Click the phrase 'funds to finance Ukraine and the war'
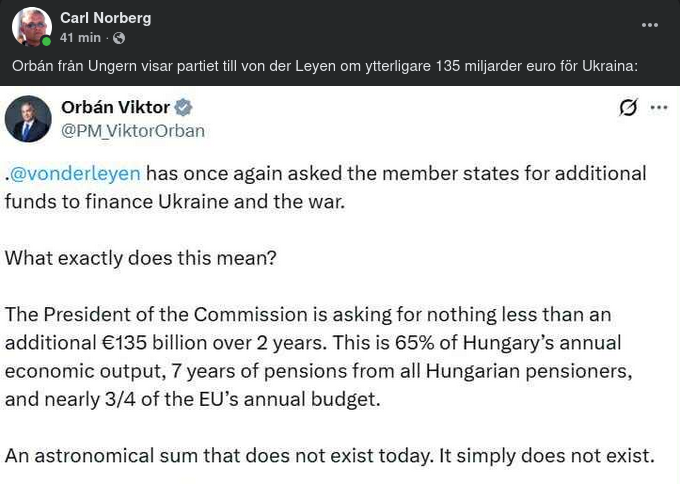 pyautogui.click(x=174, y=201)
